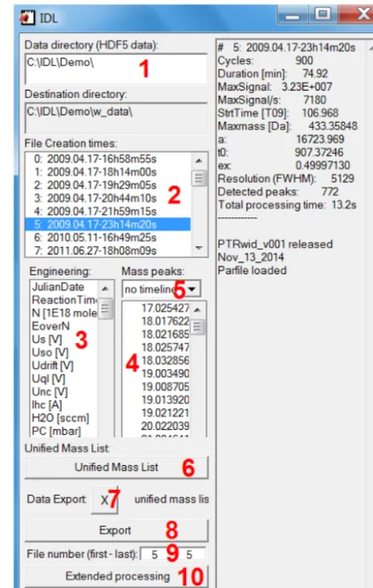Click 'Parfile loaded' log line

tap(252, 270)
